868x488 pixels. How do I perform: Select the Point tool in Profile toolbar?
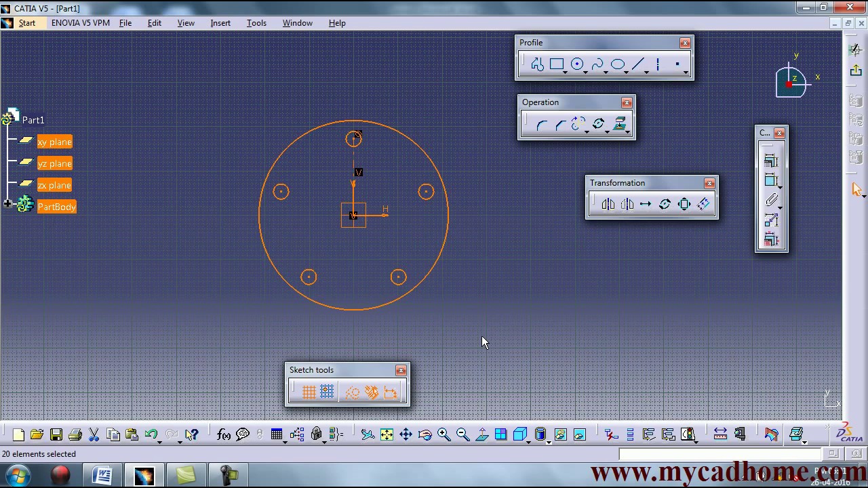(677, 64)
